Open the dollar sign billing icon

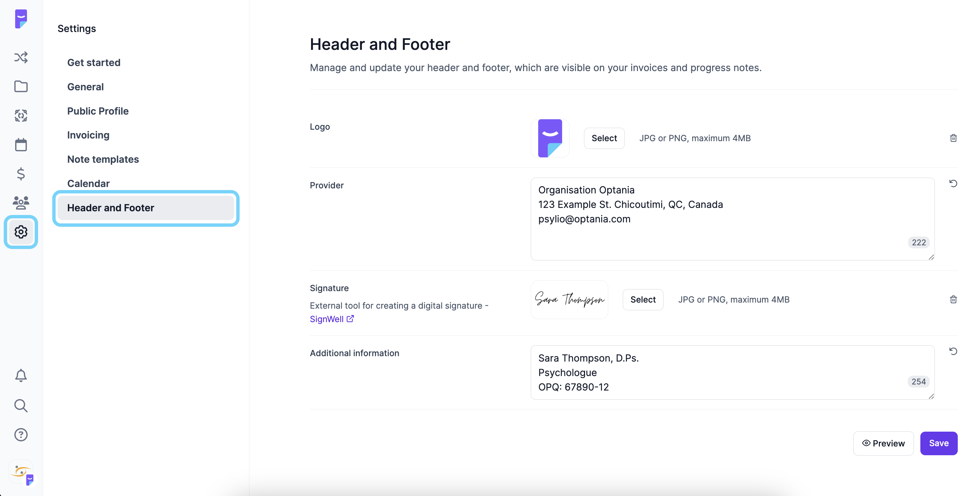[21, 174]
